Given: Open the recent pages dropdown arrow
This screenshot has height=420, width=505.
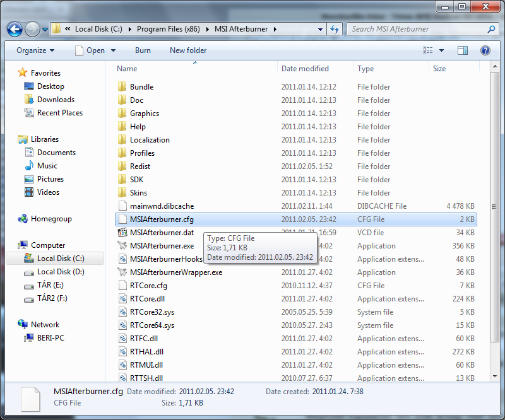Looking at the screenshot, I should tap(45, 29).
